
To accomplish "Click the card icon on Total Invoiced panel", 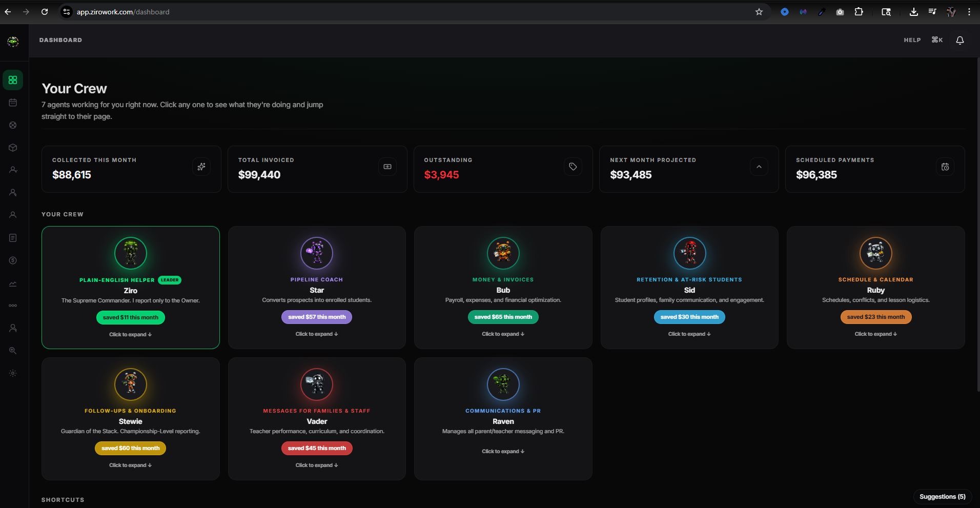I will coord(387,167).
